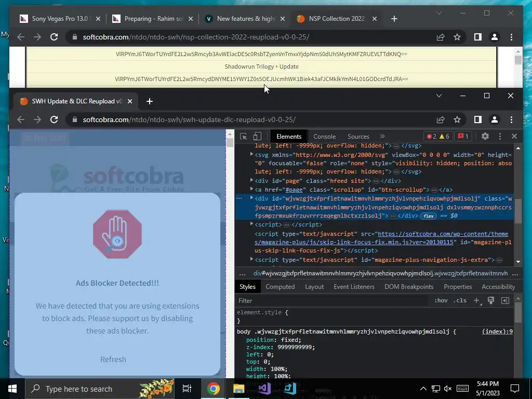Select the inspect element picker icon in DevTools
The height and width of the screenshot is (399, 532).
click(243, 137)
